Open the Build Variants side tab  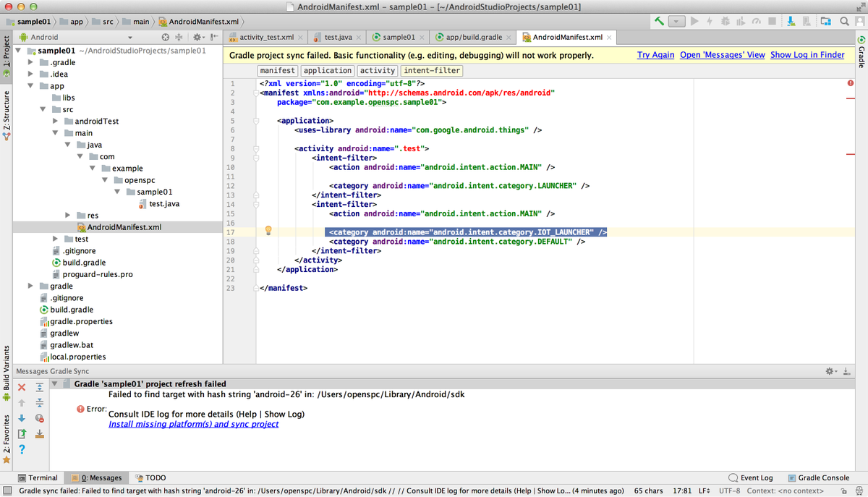pos(7,373)
